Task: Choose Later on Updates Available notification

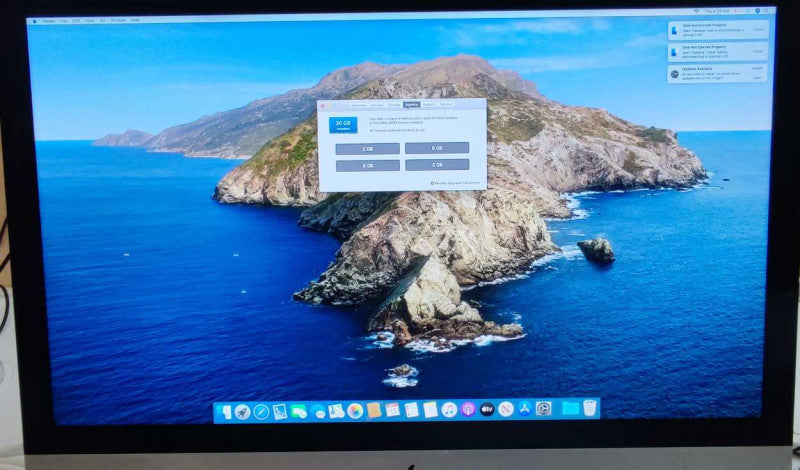Action: [x=757, y=78]
